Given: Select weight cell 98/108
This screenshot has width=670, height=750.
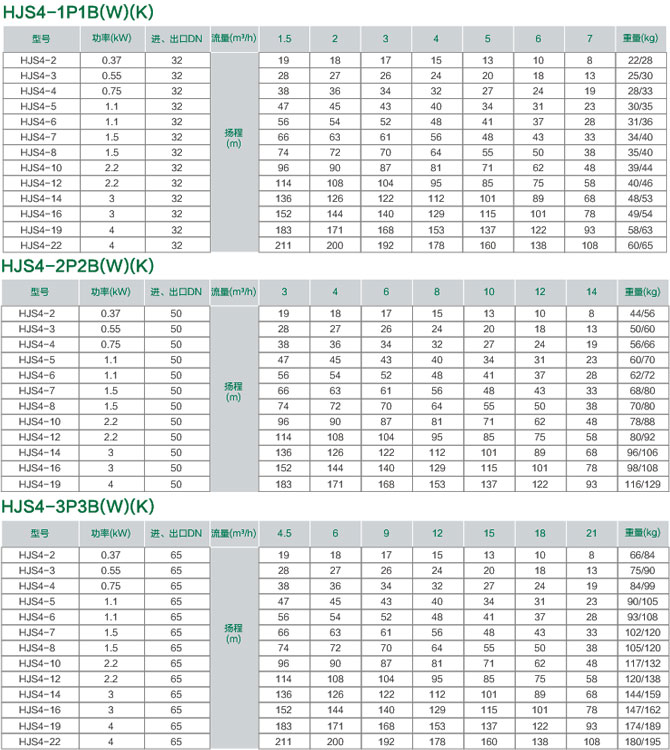Looking at the screenshot, I should (642, 467).
